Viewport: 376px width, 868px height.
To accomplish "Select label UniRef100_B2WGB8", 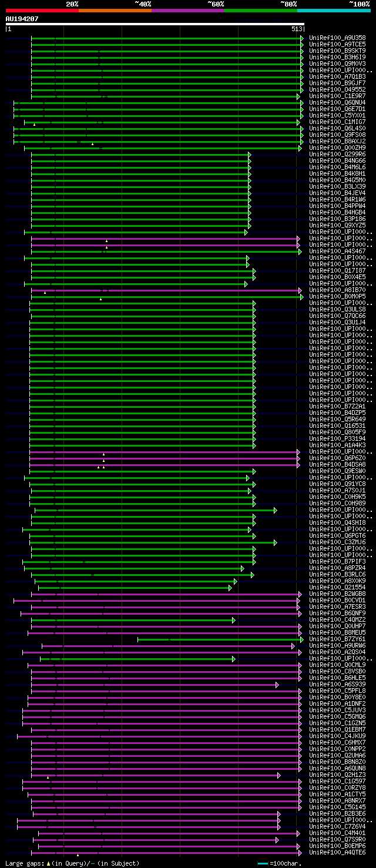I will click(x=337, y=594).
